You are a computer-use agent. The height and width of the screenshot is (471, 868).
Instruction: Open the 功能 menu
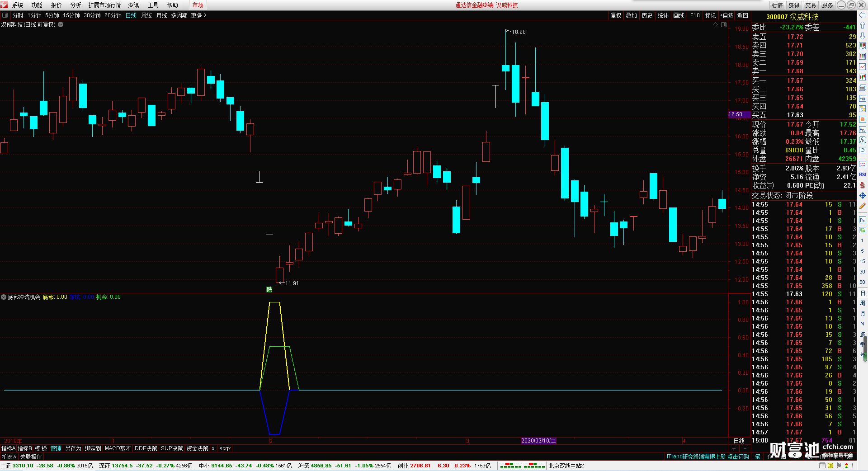[x=37, y=5]
